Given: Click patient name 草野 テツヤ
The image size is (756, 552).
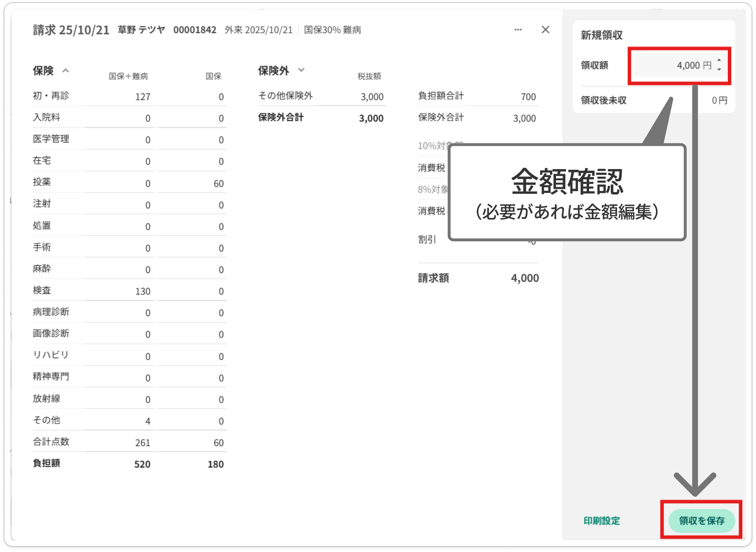Looking at the screenshot, I should [x=142, y=30].
